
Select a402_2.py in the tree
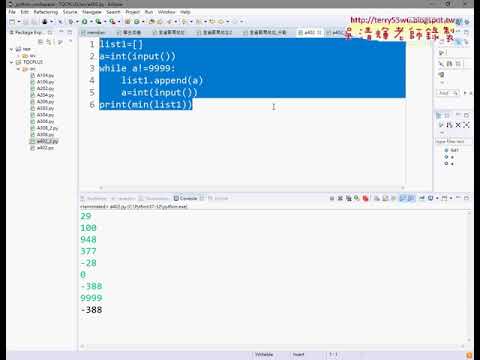(47, 141)
